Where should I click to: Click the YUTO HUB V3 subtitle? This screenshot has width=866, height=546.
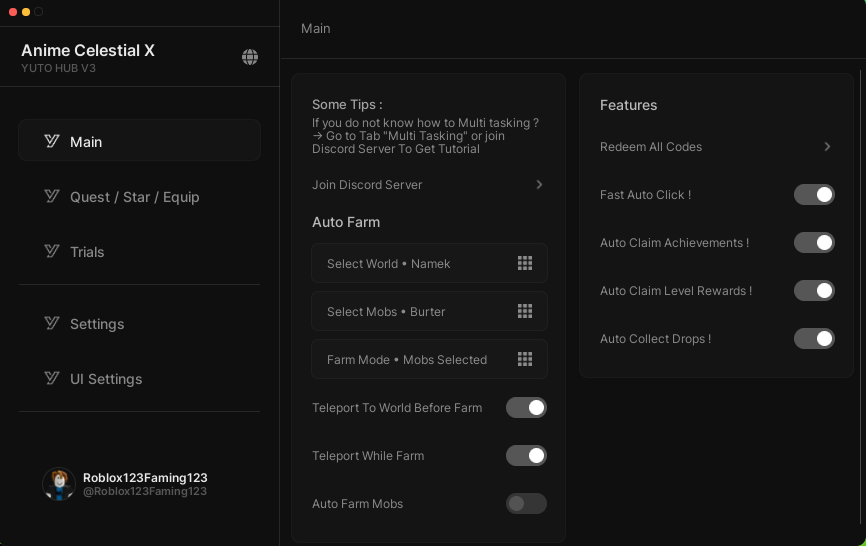(59, 68)
